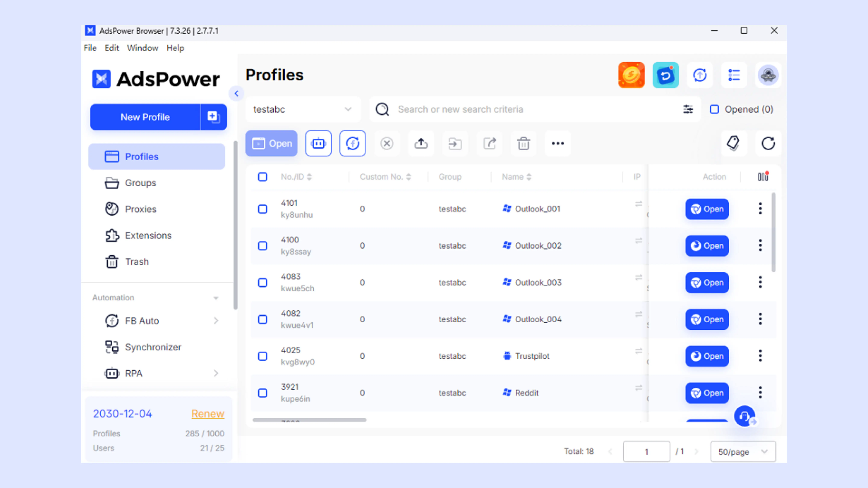The height and width of the screenshot is (488, 868).
Task: Click the toolbar Open button
Action: click(271, 144)
